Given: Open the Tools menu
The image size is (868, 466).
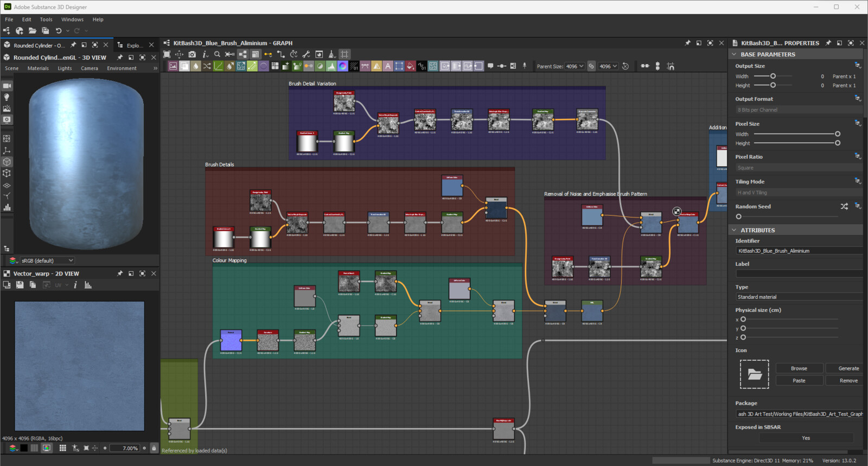Looking at the screenshot, I should coord(46,19).
